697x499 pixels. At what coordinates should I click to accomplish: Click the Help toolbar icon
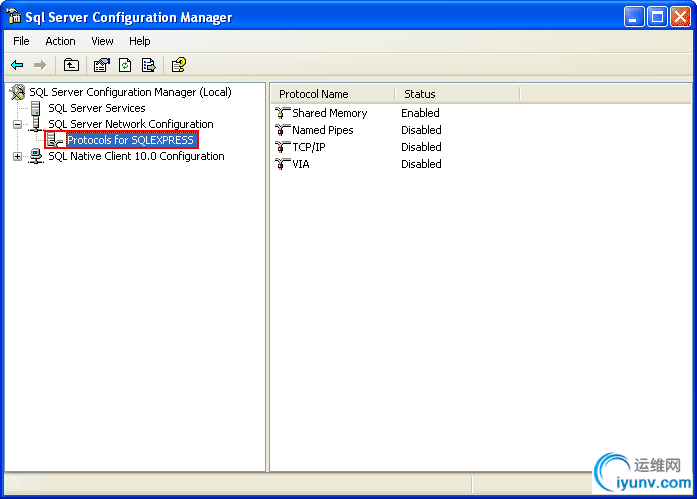pyautogui.click(x=179, y=65)
